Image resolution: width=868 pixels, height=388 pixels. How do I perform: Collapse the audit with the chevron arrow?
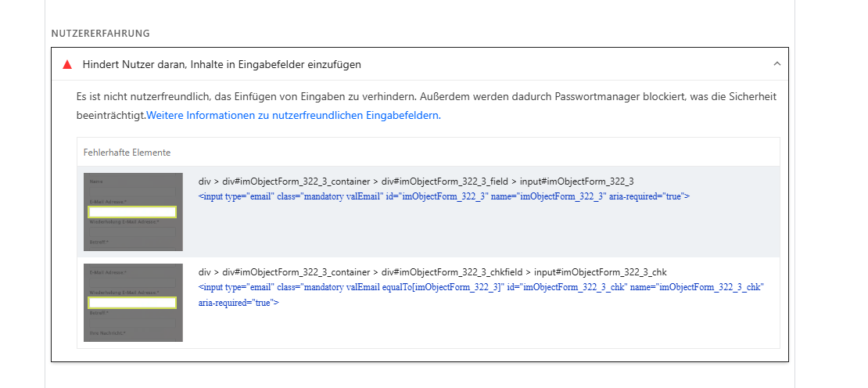click(777, 64)
